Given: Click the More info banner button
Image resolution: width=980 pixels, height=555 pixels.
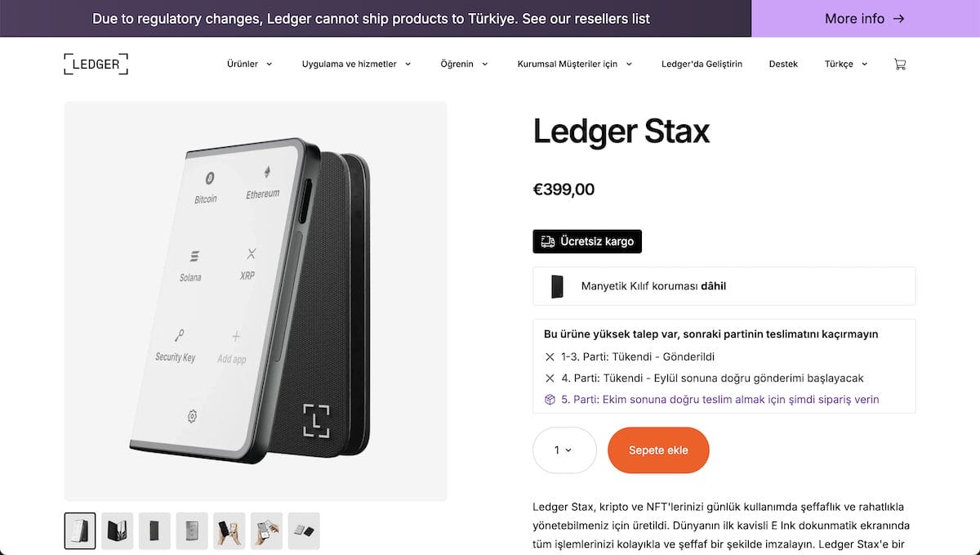Looking at the screenshot, I should point(865,18).
